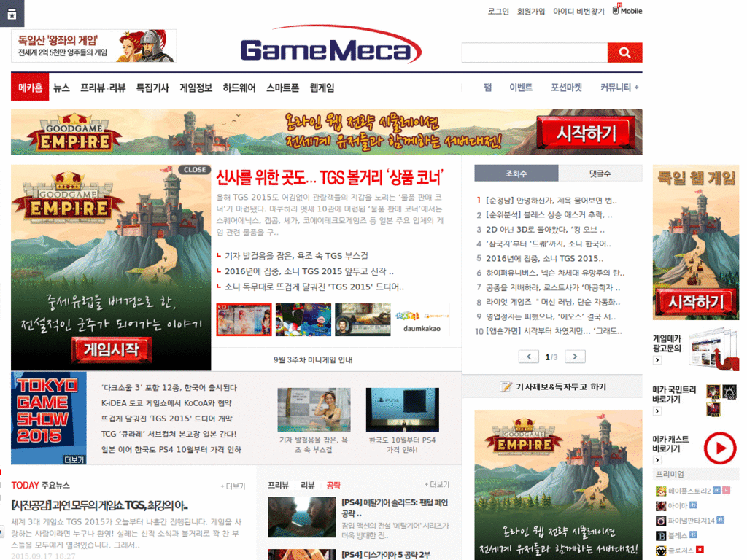Screen dimensions: 747x560
Task: Click 로그인 link
Action: [x=498, y=11]
